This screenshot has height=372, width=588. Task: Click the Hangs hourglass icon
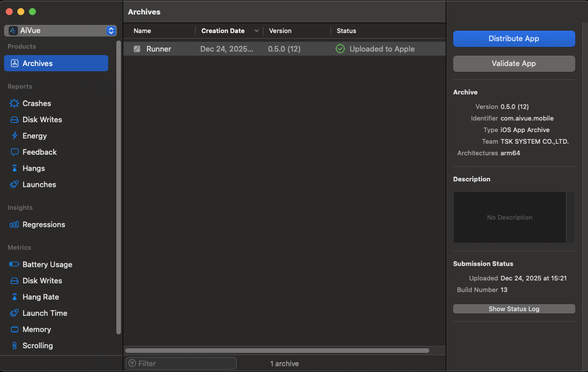click(x=14, y=168)
